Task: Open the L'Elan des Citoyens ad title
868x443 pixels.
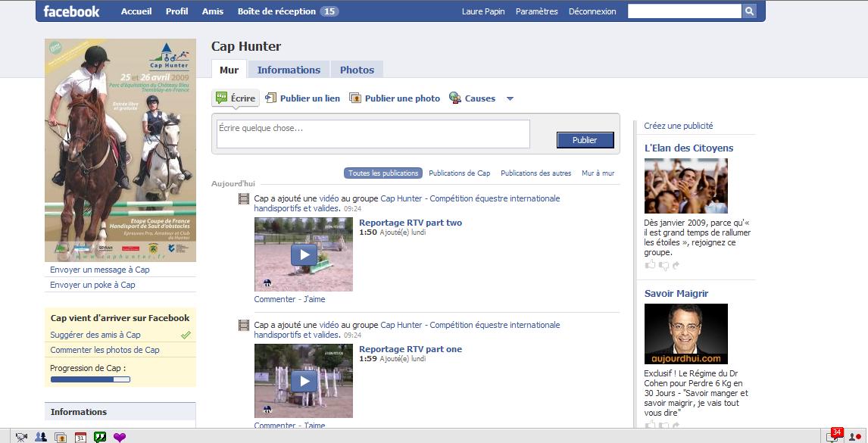Action: (x=688, y=148)
